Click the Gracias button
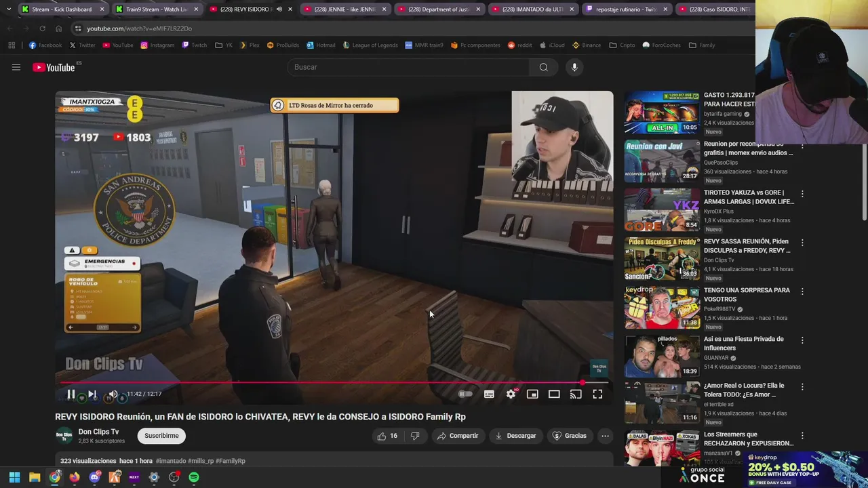Viewport: 868px width, 488px height. click(x=569, y=436)
